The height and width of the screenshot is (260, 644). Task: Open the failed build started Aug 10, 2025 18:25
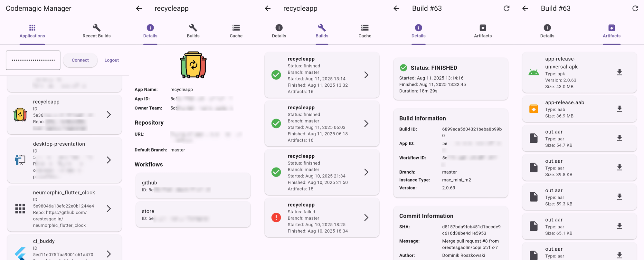pos(322,218)
